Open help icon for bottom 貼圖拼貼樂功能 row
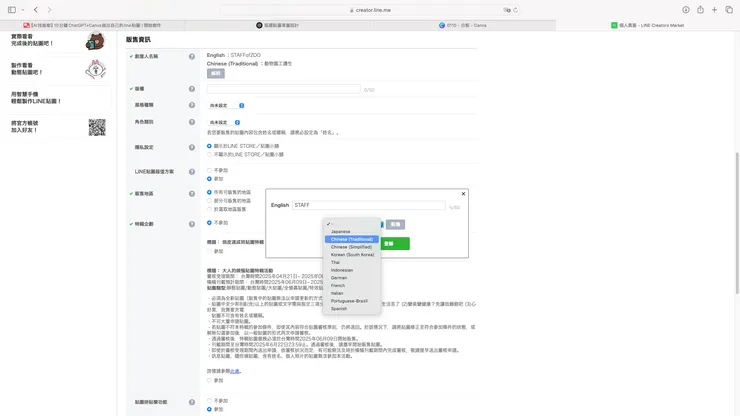 pyautogui.click(x=192, y=402)
